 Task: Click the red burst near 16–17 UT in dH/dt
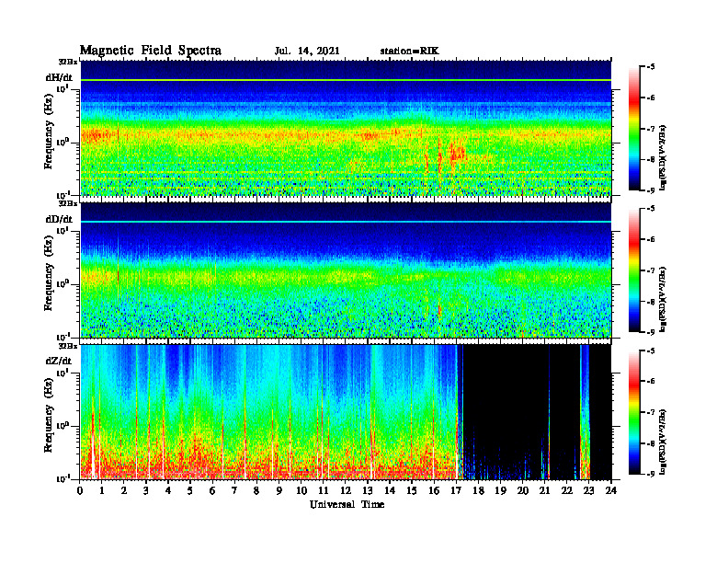pos(457,154)
